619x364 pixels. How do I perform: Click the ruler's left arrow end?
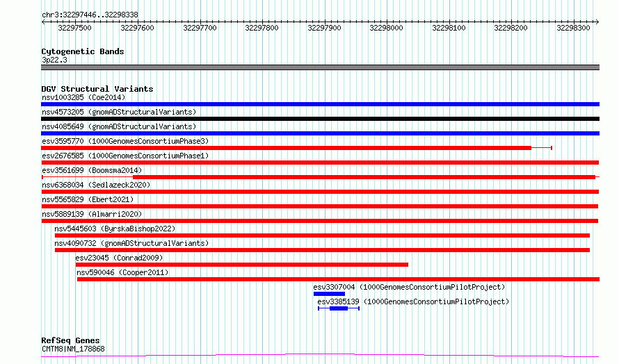pyautogui.click(x=43, y=22)
